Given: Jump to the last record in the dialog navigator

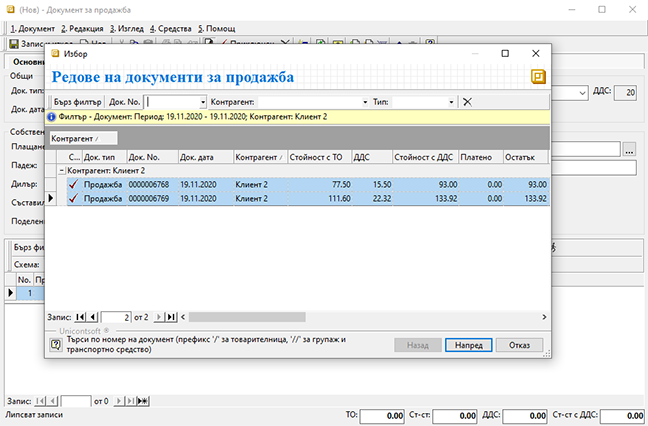Looking at the screenshot, I should (x=171, y=317).
